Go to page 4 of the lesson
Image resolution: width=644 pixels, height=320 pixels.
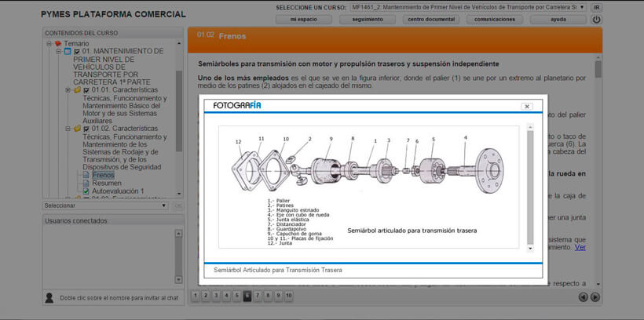226,296
